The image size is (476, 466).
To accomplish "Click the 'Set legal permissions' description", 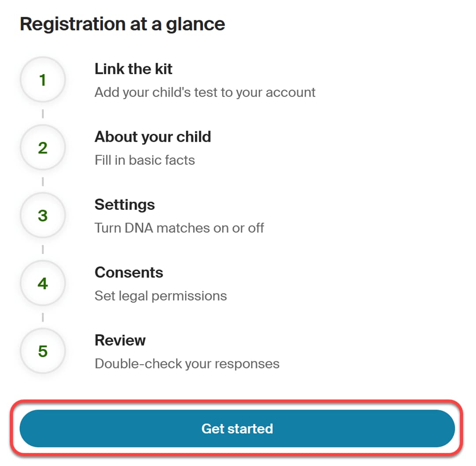I will coord(160,295).
